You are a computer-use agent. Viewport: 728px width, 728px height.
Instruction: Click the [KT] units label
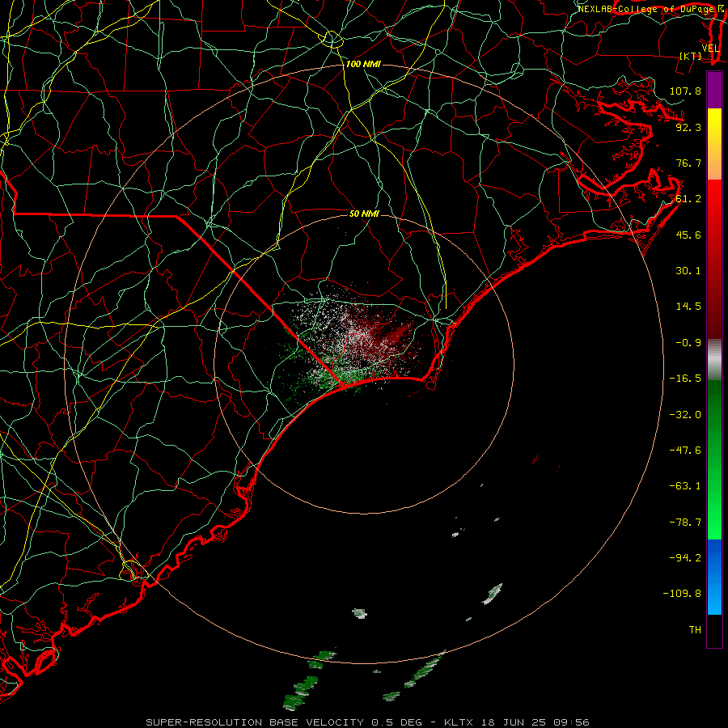point(691,56)
